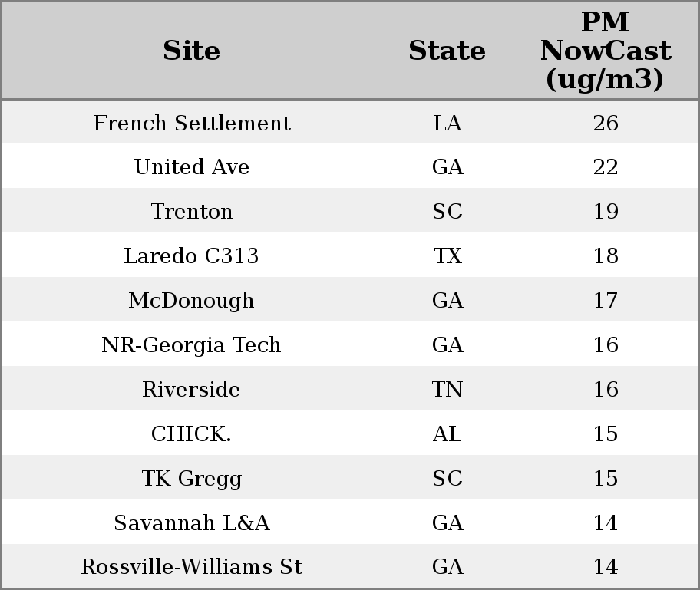
Task: Click the Riverside site name
Action: click(191, 390)
